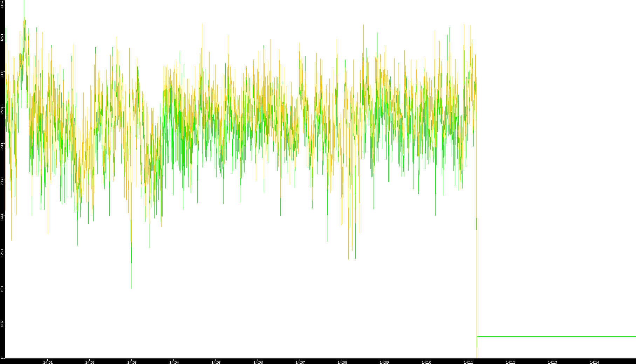The image size is (636, 364).
Task: Select the 2500 value on y-axis
Action: [x=2, y=145]
